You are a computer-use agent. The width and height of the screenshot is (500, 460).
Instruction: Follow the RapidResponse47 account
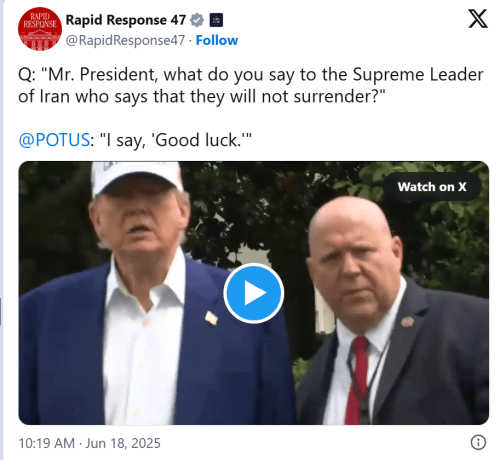point(217,40)
